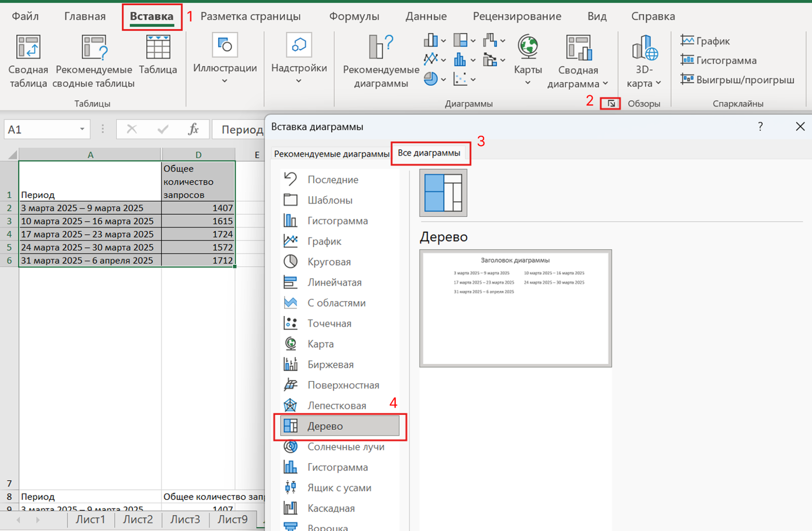Pick the Ящик с усами chart type
This screenshot has width=812, height=531.
click(339, 488)
